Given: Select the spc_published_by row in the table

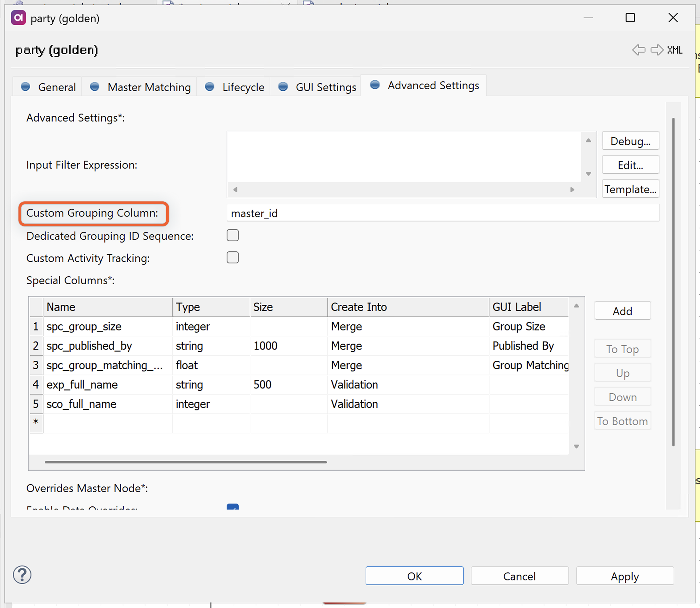Looking at the screenshot, I should (x=89, y=346).
